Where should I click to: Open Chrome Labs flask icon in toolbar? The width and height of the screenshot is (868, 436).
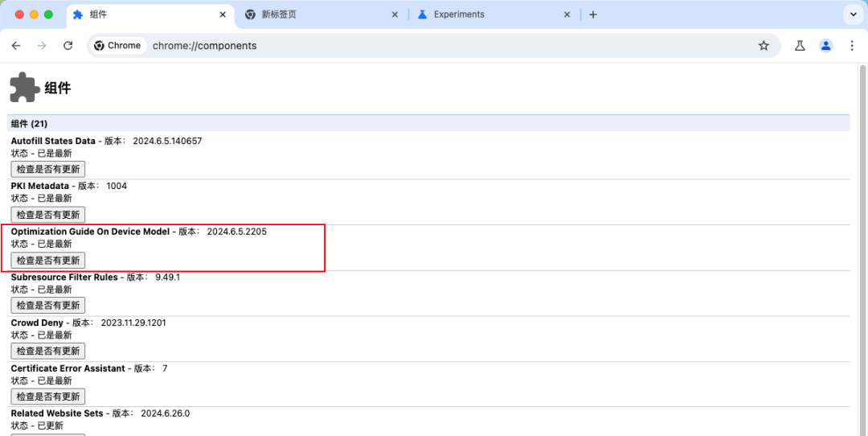pyautogui.click(x=800, y=45)
